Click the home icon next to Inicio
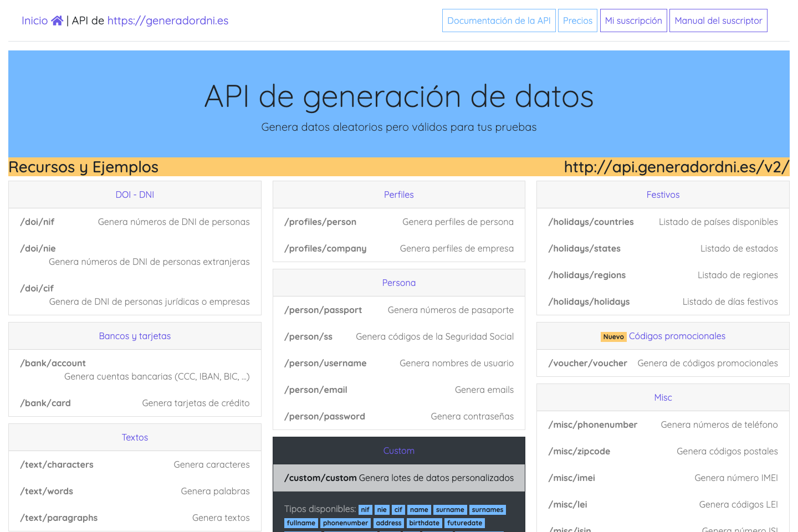The width and height of the screenshot is (798, 532). pos(57,20)
